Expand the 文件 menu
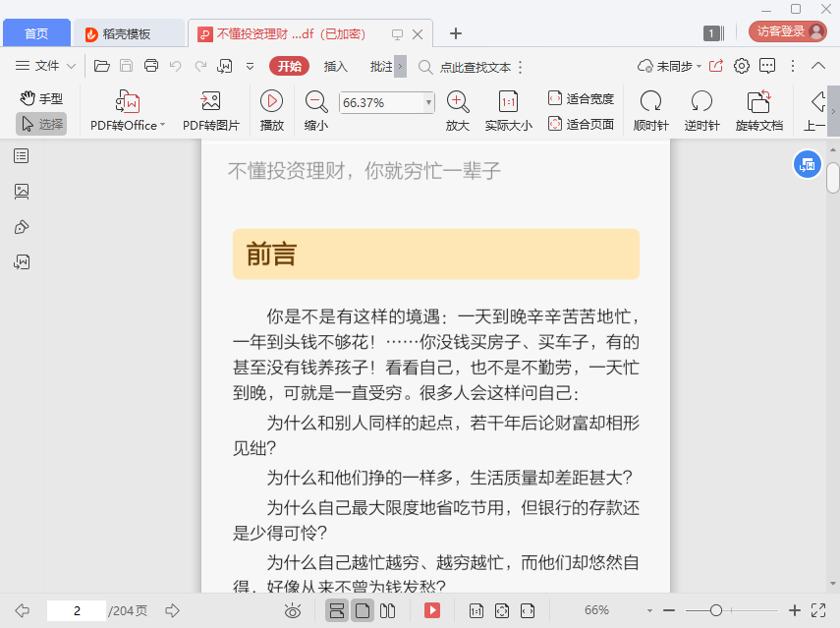Screen dimensions: 840x628 (46, 66)
